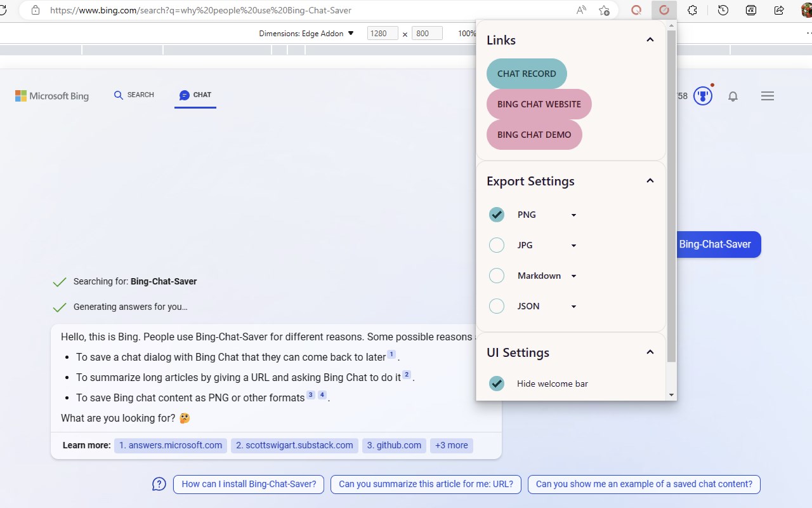Click the Read aloud icon in address bar

click(581, 10)
